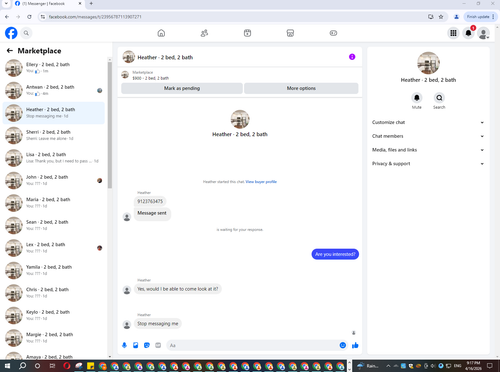Open the Lisa - 2 bed, 2 bath chat
500x372 pixels.
(x=54, y=158)
